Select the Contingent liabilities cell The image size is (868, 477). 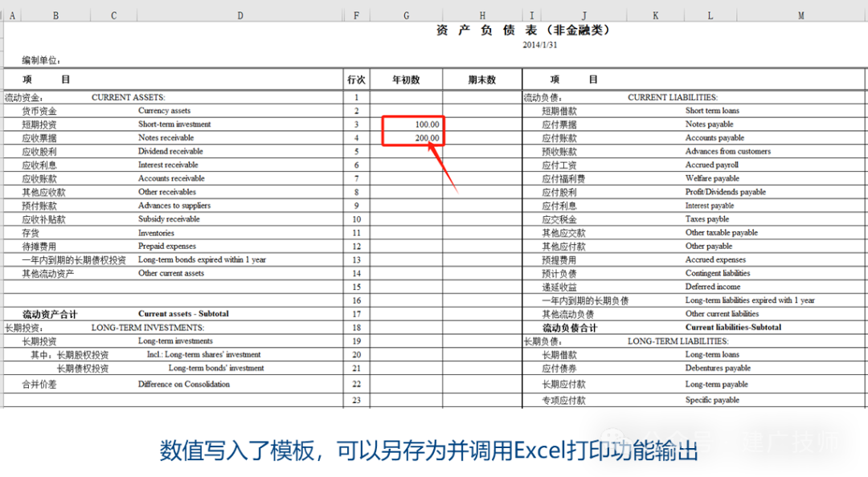click(x=718, y=273)
